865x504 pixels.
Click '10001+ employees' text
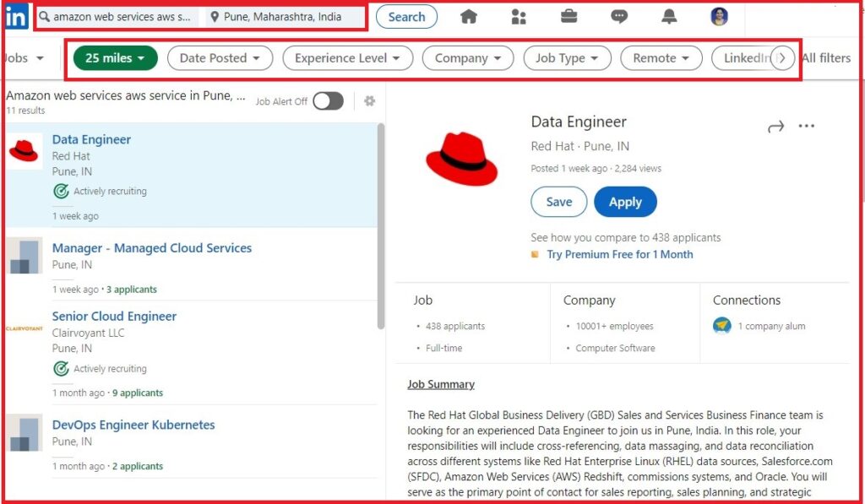(615, 326)
